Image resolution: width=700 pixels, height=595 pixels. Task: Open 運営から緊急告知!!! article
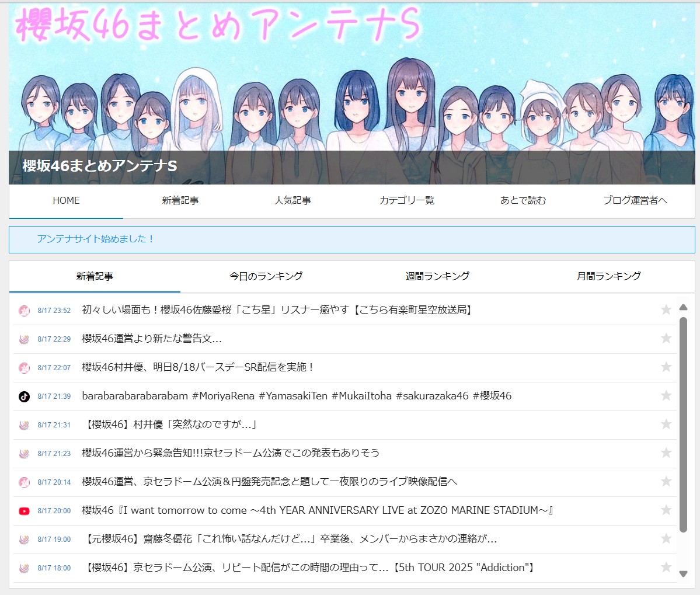[231, 453]
